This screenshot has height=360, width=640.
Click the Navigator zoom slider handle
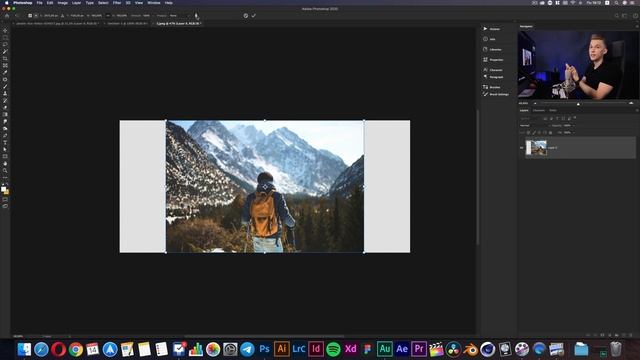[578, 104]
